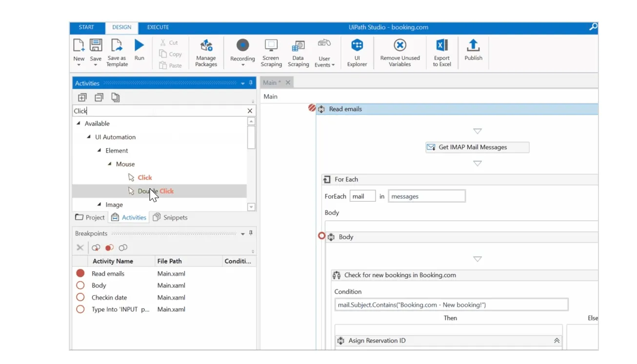The width and height of the screenshot is (637, 364).
Task: Collapse the Element tree node
Action: coord(100,150)
